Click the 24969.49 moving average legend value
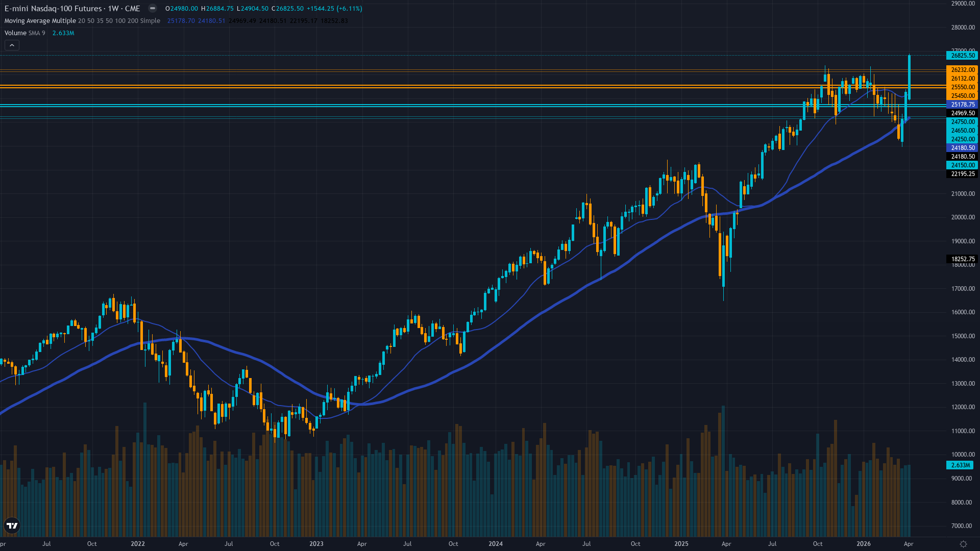This screenshot has height=551, width=980. click(x=242, y=21)
